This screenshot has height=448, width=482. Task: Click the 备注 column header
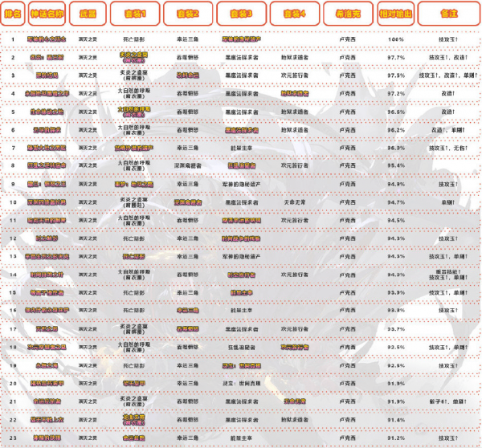(449, 14)
